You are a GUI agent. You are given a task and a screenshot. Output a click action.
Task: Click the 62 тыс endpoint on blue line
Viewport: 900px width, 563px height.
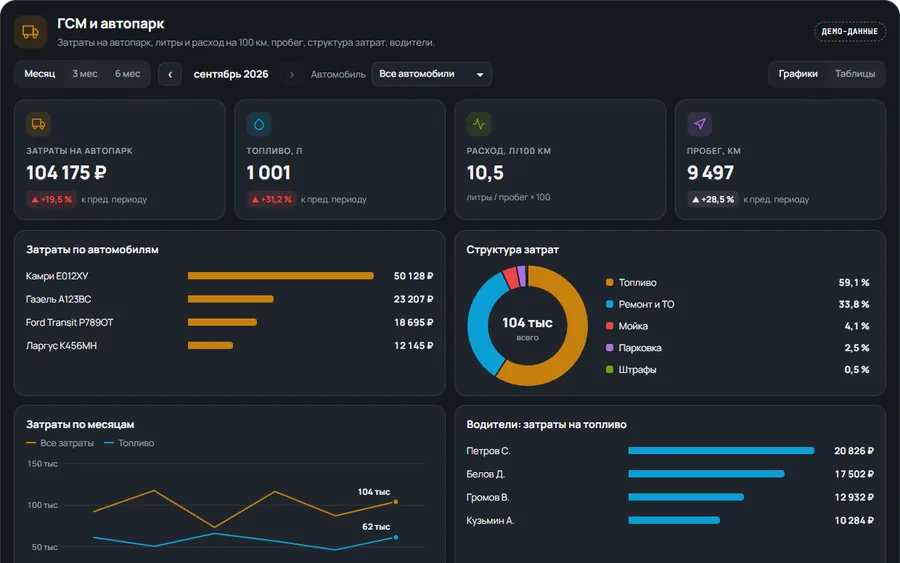[x=395, y=537]
